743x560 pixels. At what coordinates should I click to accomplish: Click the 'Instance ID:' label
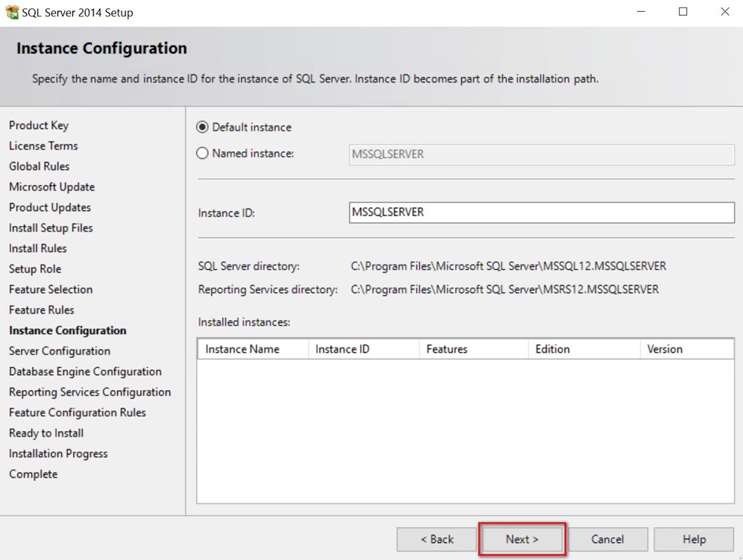227,213
